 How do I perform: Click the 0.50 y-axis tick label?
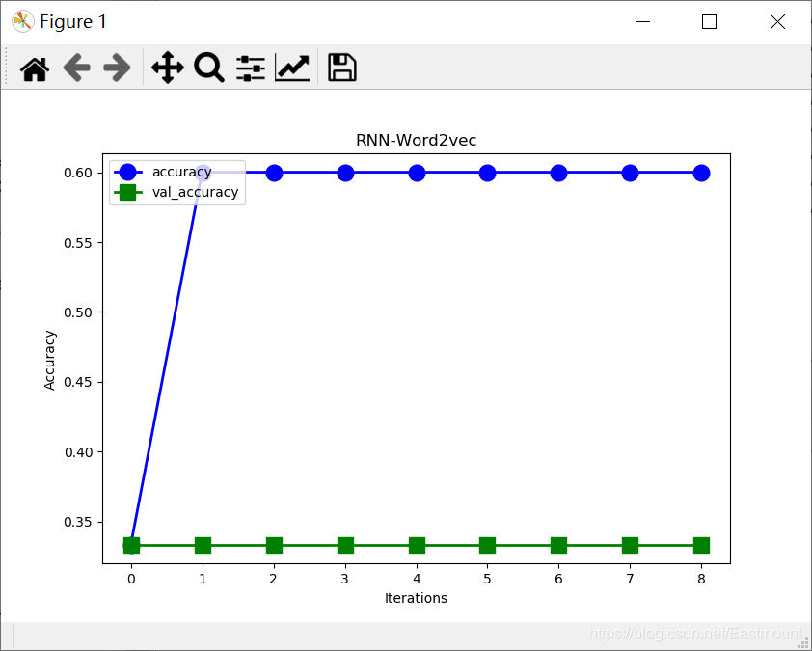pyautogui.click(x=78, y=312)
